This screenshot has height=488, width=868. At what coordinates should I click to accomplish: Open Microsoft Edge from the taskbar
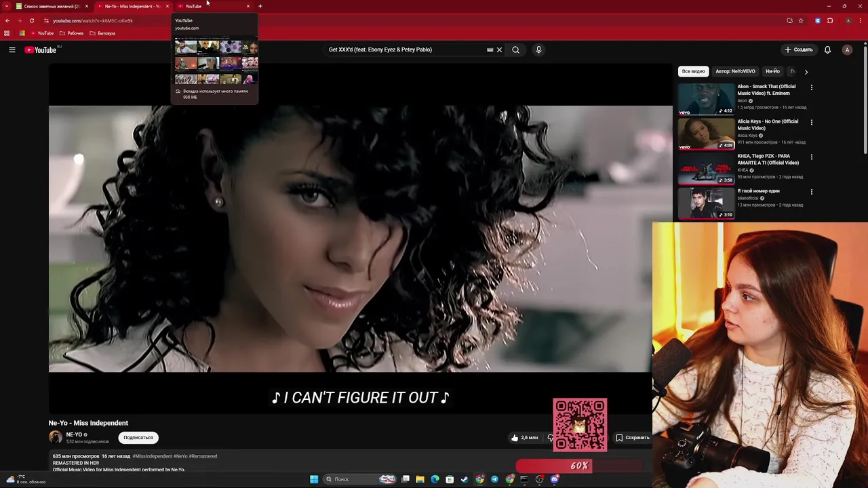click(435, 479)
